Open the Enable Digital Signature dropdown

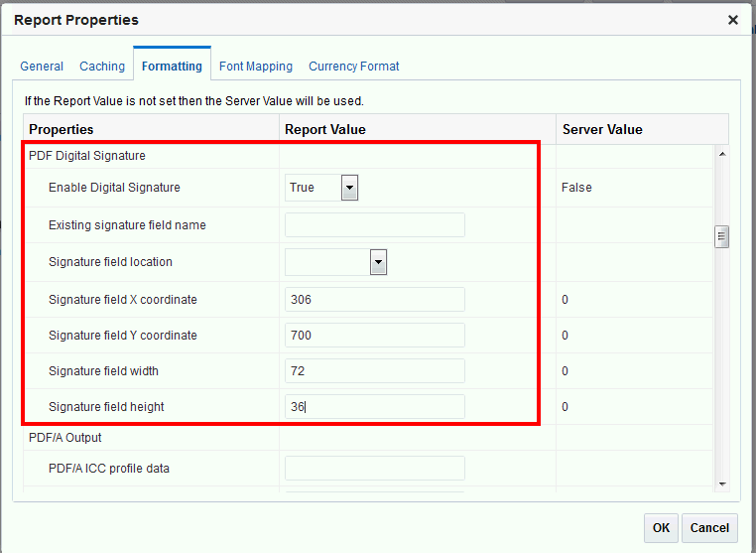click(x=349, y=188)
